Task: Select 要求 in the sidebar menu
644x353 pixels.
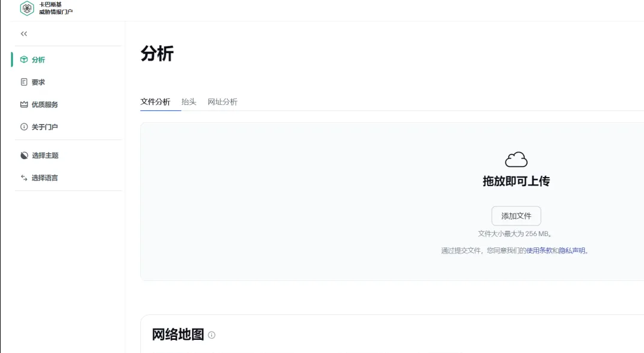Action: [x=37, y=82]
